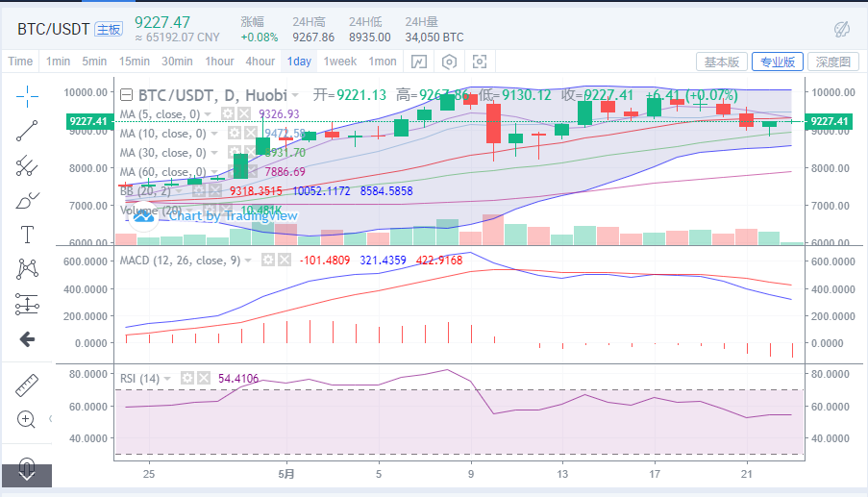Open settings gear for MA 10 indicator

[x=235, y=134]
